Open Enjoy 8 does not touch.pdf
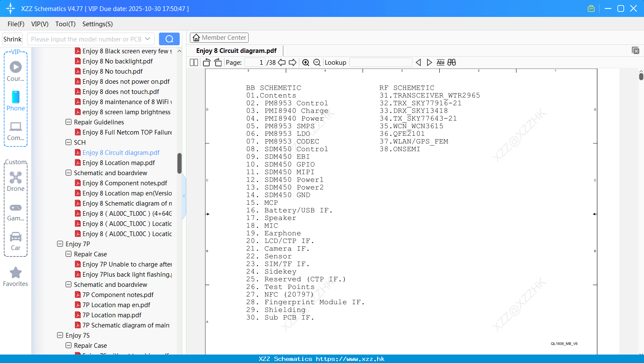The width and height of the screenshot is (644, 363). (x=121, y=91)
